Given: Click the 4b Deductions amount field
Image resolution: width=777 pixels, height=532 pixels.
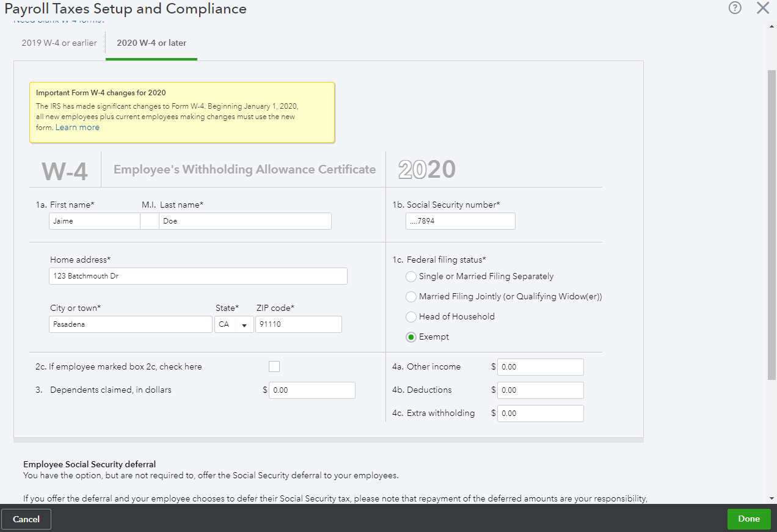Looking at the screenshot, I should pyautogui.click(x=541, y=390).
